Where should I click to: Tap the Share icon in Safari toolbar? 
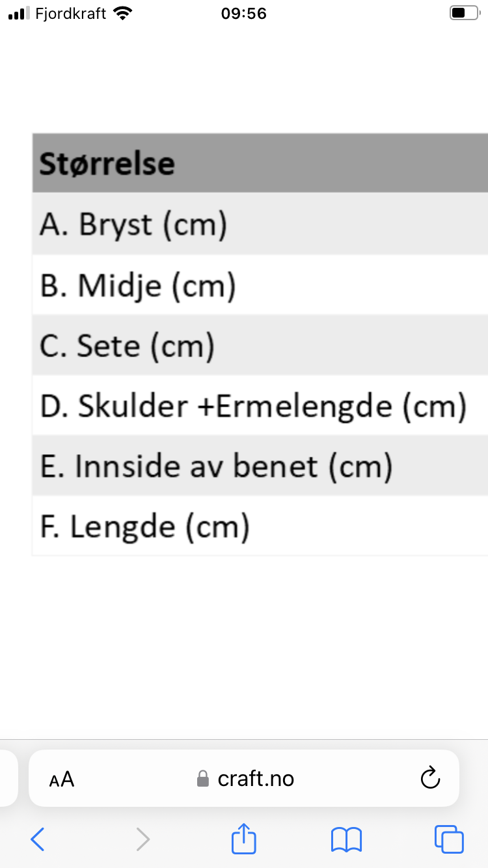243,839
